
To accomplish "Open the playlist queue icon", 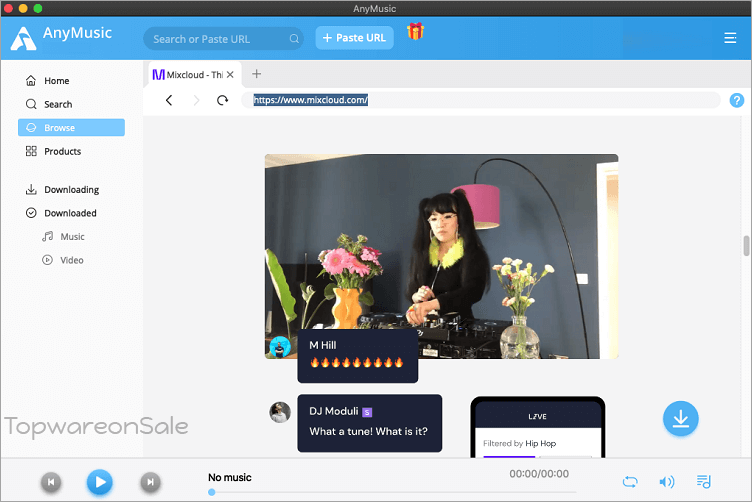I will [704, 481].
